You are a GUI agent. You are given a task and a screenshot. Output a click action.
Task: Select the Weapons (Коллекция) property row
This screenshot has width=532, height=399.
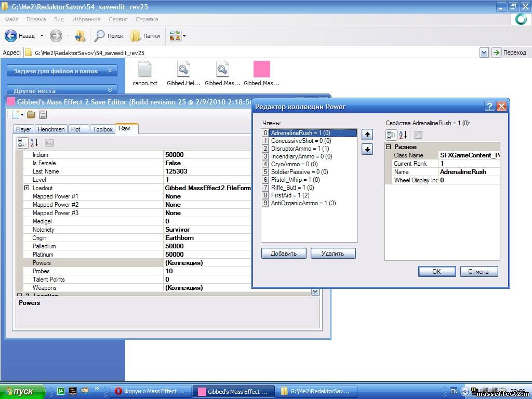(137, 288)
